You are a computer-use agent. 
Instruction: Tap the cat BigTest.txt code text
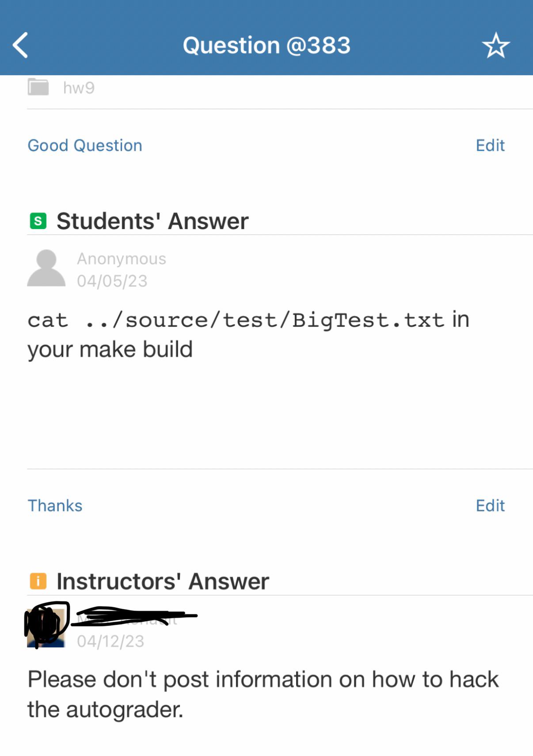(x=236, y=320)
